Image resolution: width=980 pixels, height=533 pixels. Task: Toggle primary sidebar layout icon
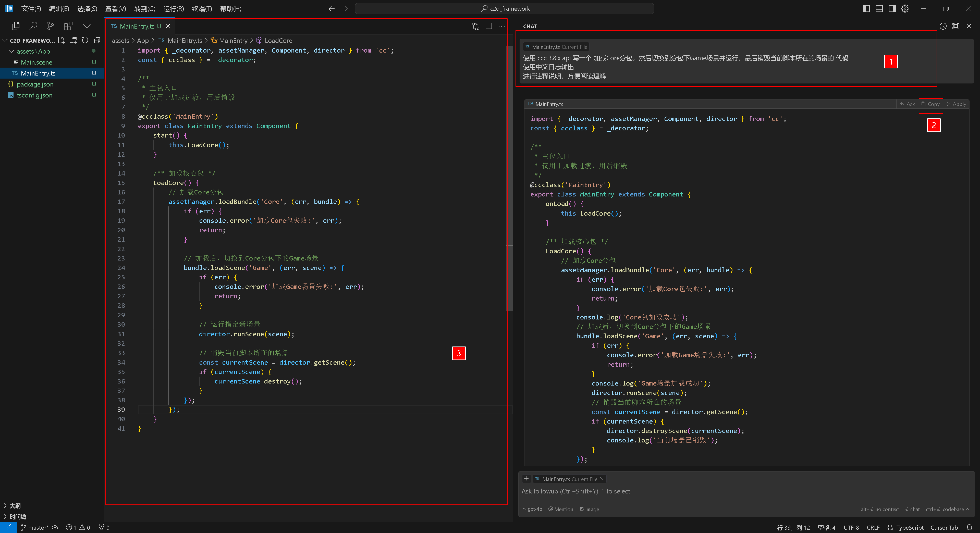[866, 8]
